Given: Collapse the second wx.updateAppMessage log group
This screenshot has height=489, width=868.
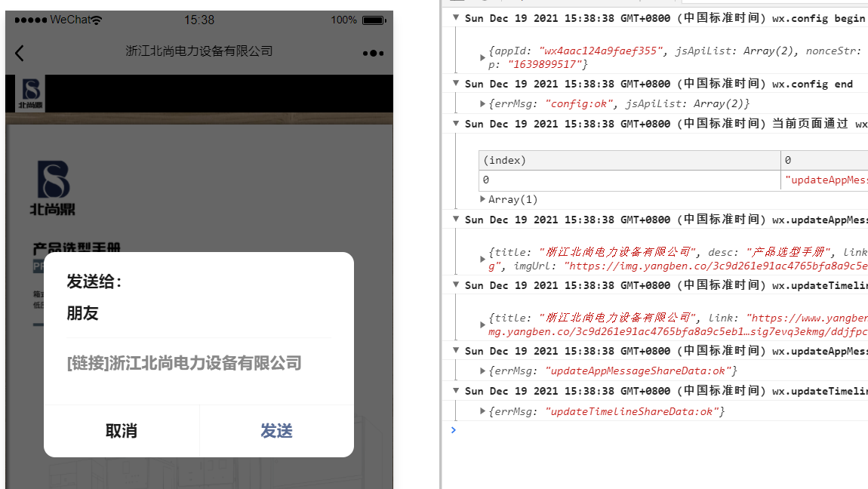Looking at the screenshot, I should (x=456, y=351).
